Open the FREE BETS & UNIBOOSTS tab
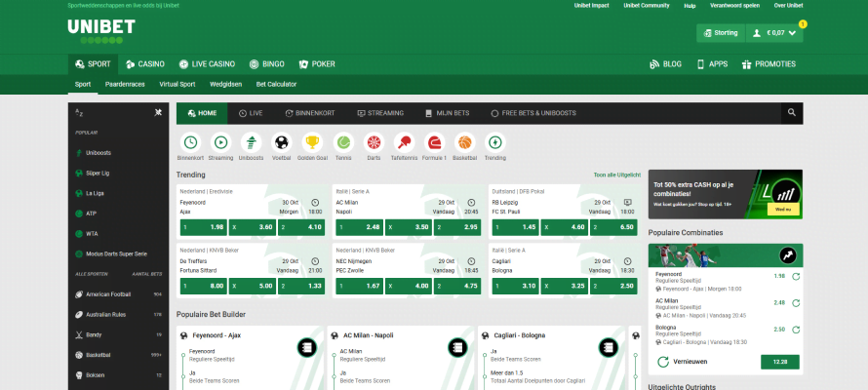The height and width of the screenshot is (390, 868). tap(533, 113)
